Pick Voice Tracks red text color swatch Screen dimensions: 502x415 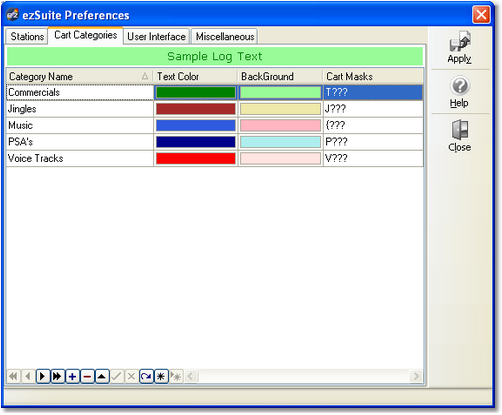196,158
